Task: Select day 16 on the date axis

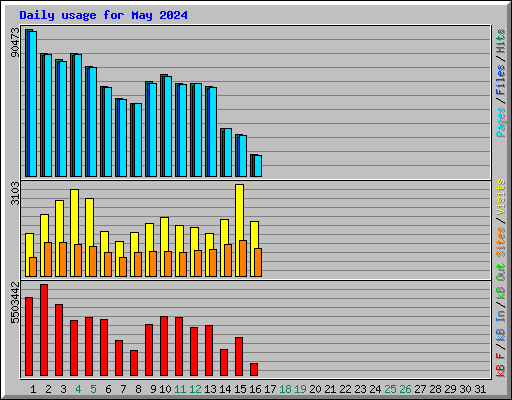Action: (x=255, y=389)
